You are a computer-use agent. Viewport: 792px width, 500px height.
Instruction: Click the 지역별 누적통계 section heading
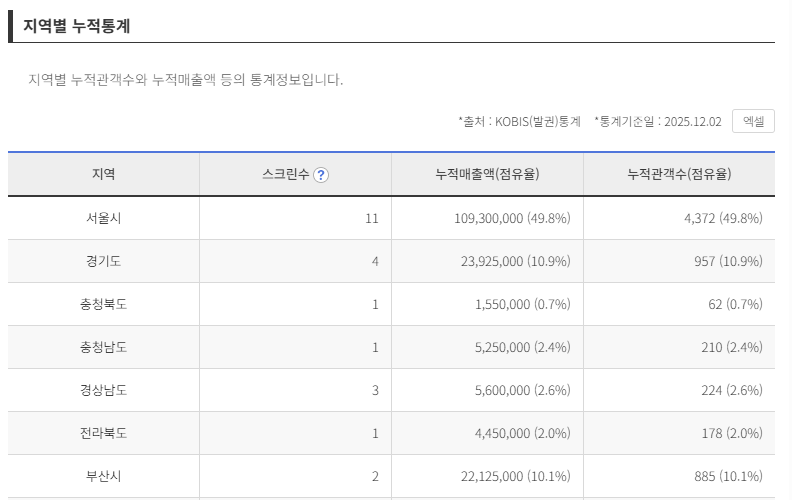pyautogui.click(x=77, y=26)
